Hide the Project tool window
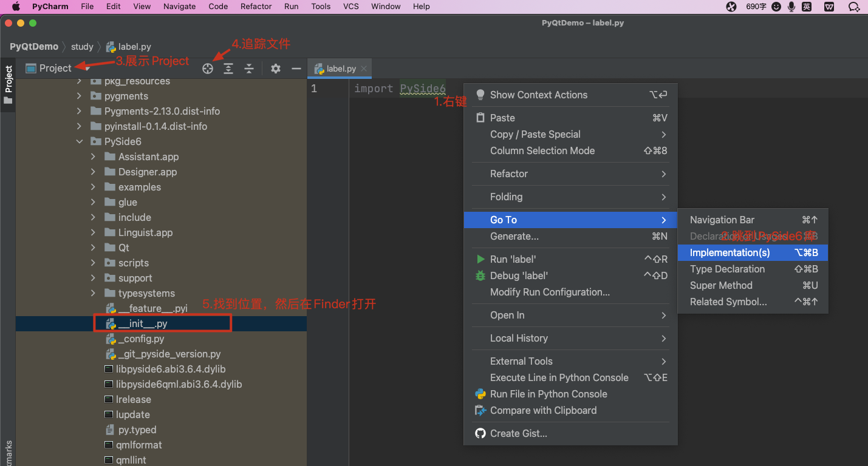The height and width of the screenshot is (466, 868). (x=296, y=69)
